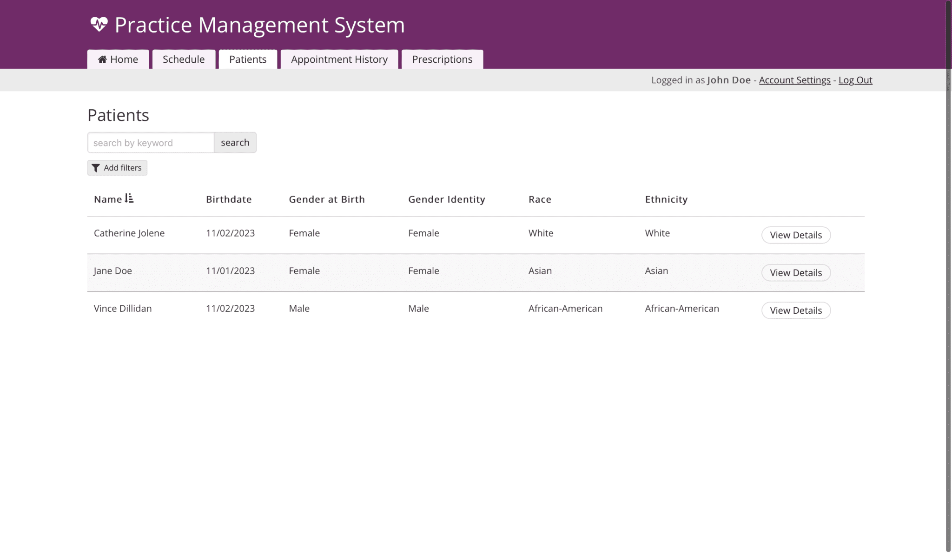
Task: Click the sort icon beside the Name header
Action: click(x=130, y=199)
